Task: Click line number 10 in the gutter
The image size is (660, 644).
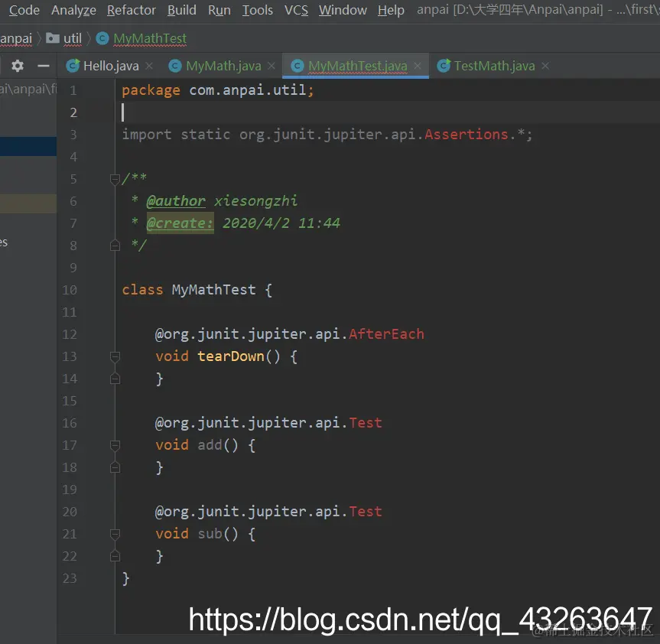Action: pyautogui.click(x=70, y=290)
